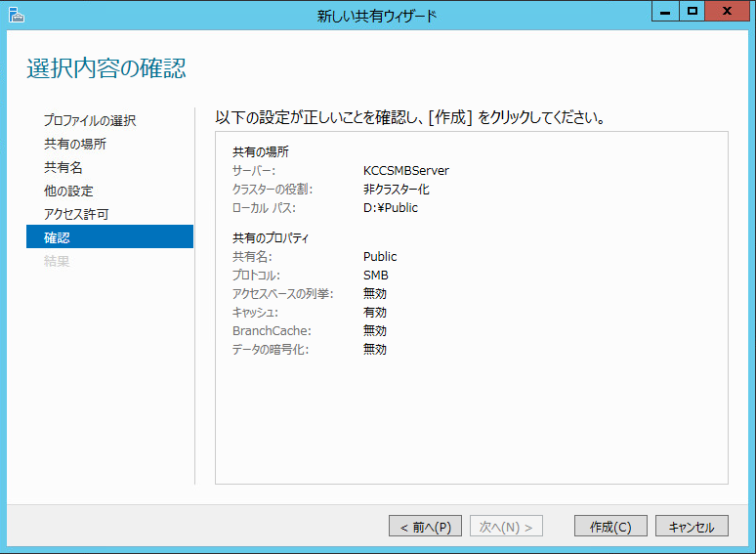Screen dimensions: 756x554
Task: Go to プロファイルの選択 step
Action: (x=90, y=120)
